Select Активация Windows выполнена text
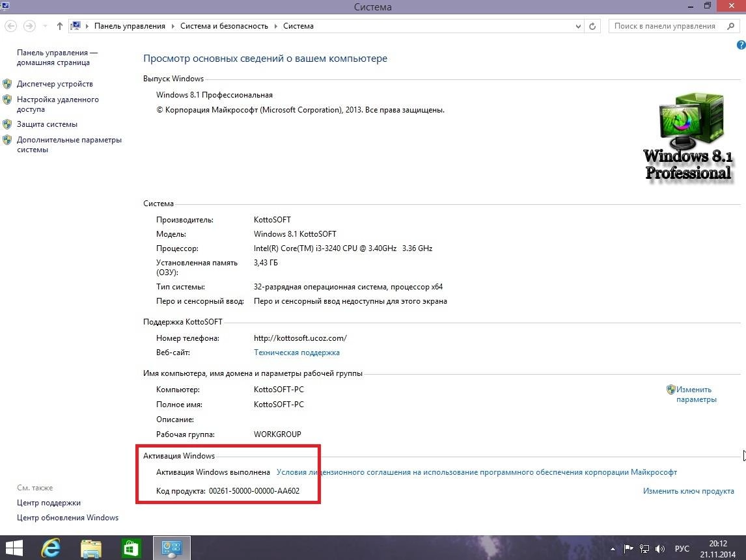 pos(213,472)
